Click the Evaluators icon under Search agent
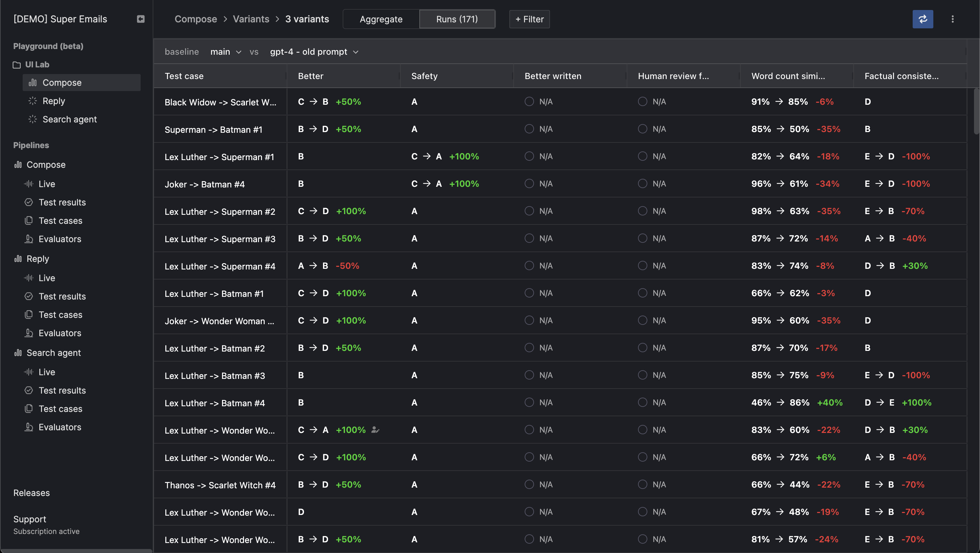This screenshot has width=980, height=553. pos(29,427)
